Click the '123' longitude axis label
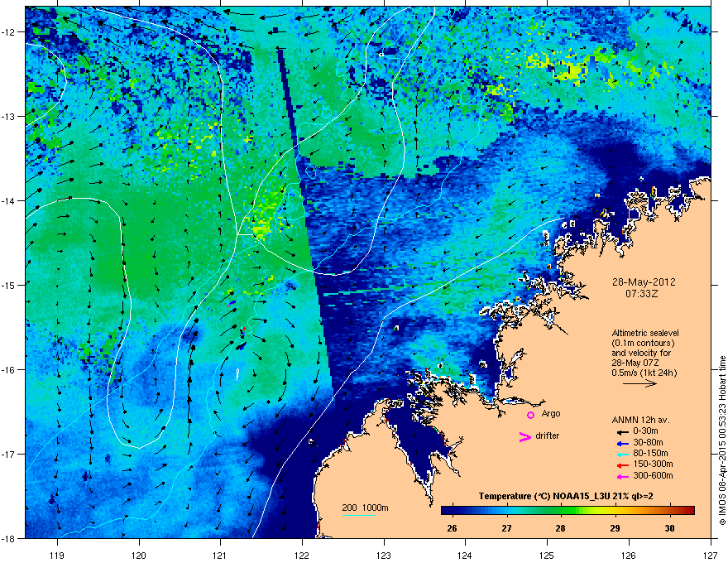The width and height of the screenshot is (728, 563). 384,556
